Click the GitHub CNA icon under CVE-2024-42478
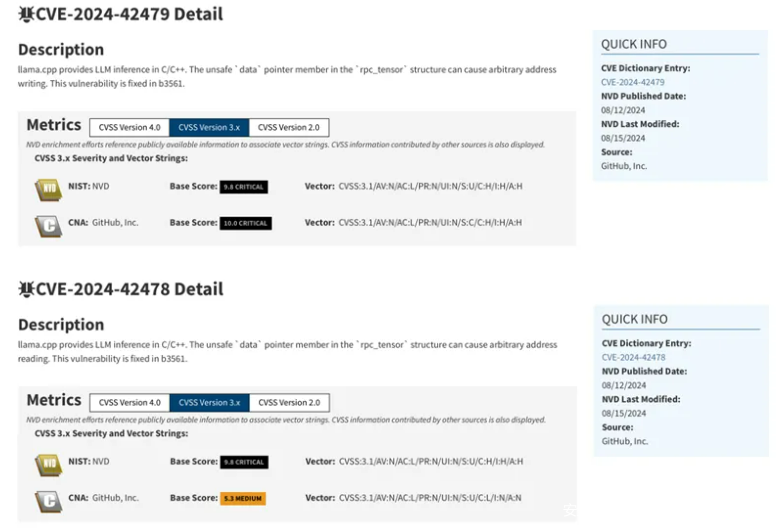Image resolution: width=779 pixels, height=529 pixels. [48, 498]
